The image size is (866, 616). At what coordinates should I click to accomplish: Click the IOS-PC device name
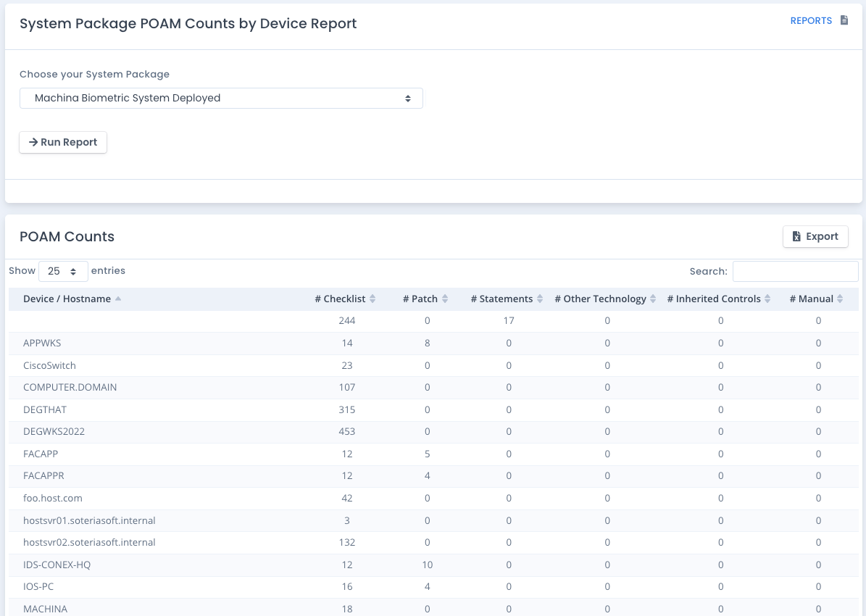tap(38, 587)
